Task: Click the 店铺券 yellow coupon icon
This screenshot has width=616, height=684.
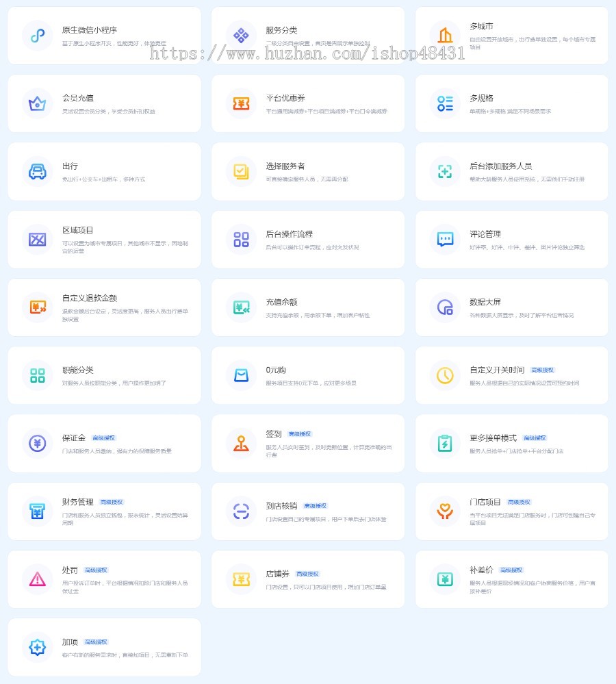Action: pyautogui.click(x=241, y=579)
